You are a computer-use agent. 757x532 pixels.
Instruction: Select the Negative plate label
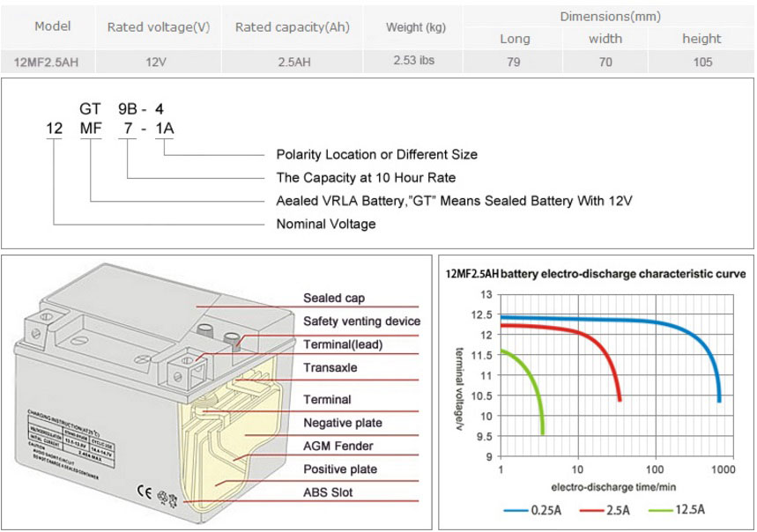[342, 423]
